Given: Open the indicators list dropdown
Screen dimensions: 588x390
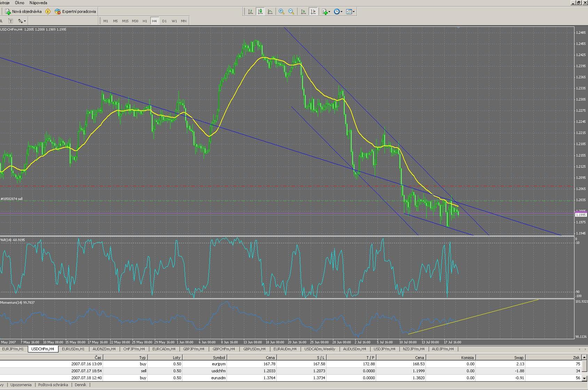Looking at the screenshot, I should click(x=326, y=11).
